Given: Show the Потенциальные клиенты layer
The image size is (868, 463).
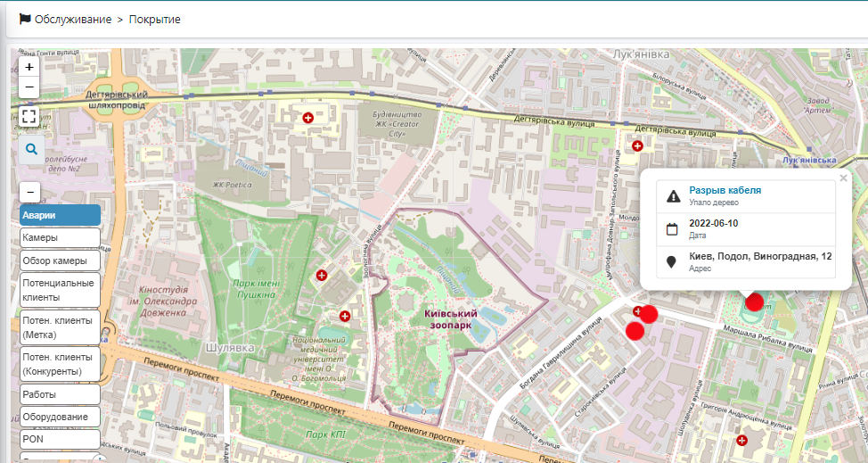Looking at the screenshot, I should coord(60,289).
